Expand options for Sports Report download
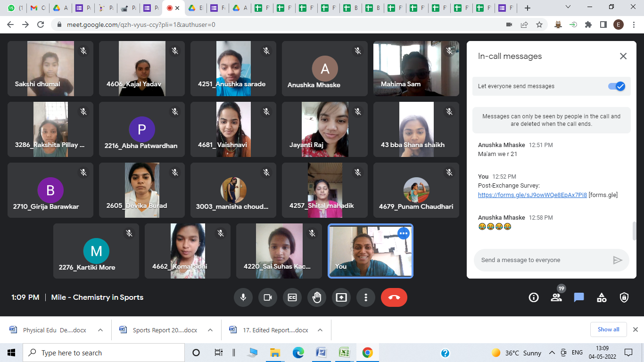The width and height of the screenshot is (644, 362). [210, 330]
